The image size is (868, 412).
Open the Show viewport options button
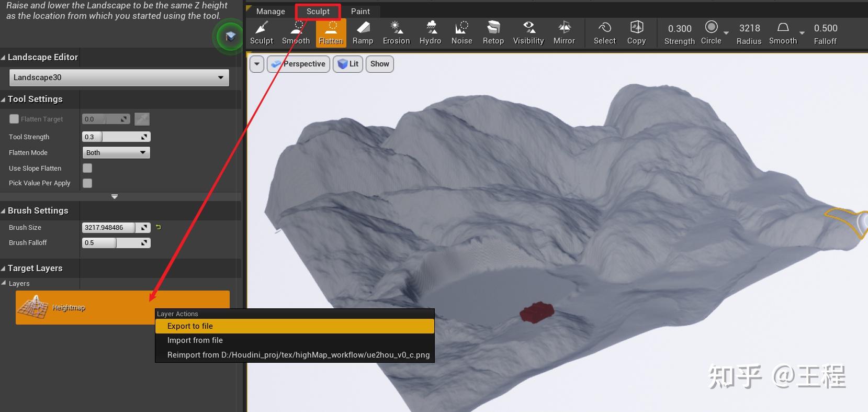(379, 64)
